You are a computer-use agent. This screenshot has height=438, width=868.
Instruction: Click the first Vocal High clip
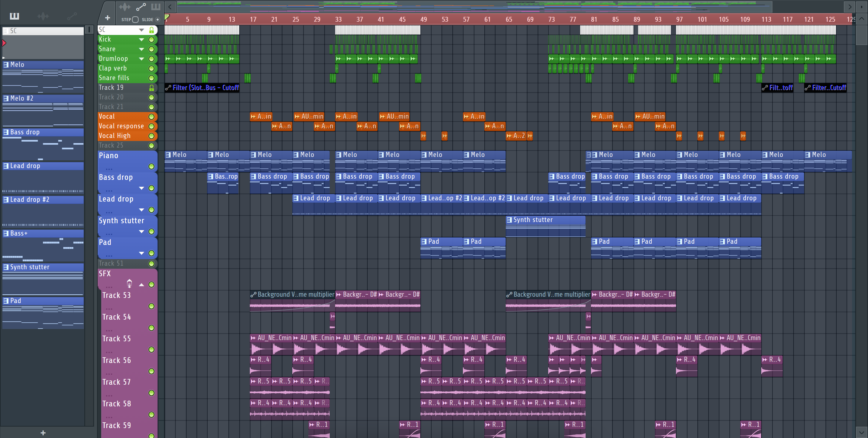click(423, 136)
